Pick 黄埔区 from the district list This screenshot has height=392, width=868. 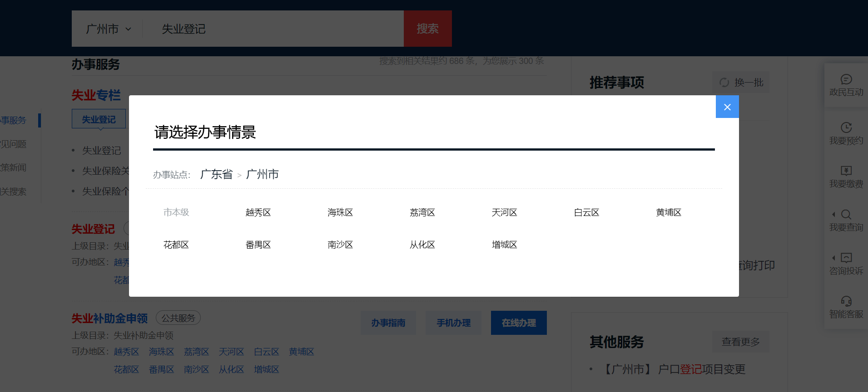[x=668, y=212]
